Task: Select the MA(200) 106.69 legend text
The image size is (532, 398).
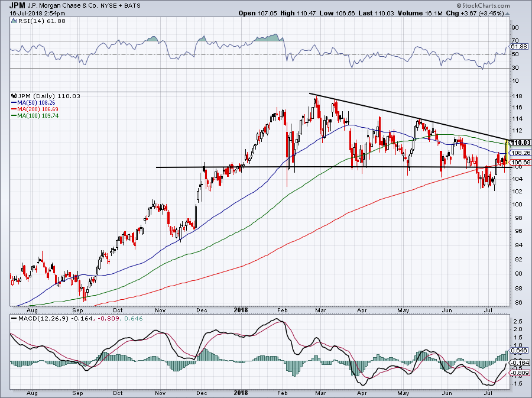Action: (x=38, y=109)
